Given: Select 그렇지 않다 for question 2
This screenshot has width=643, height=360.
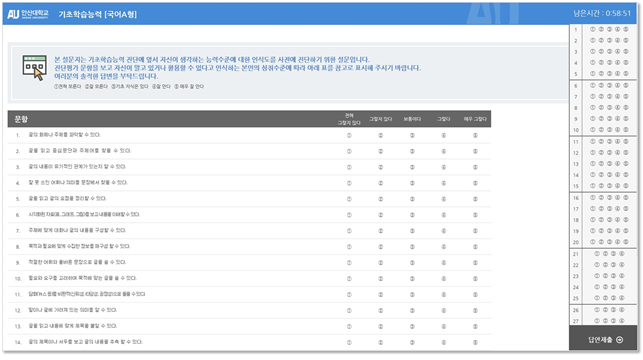Looking at the screenshot, I should pos(381,151).
